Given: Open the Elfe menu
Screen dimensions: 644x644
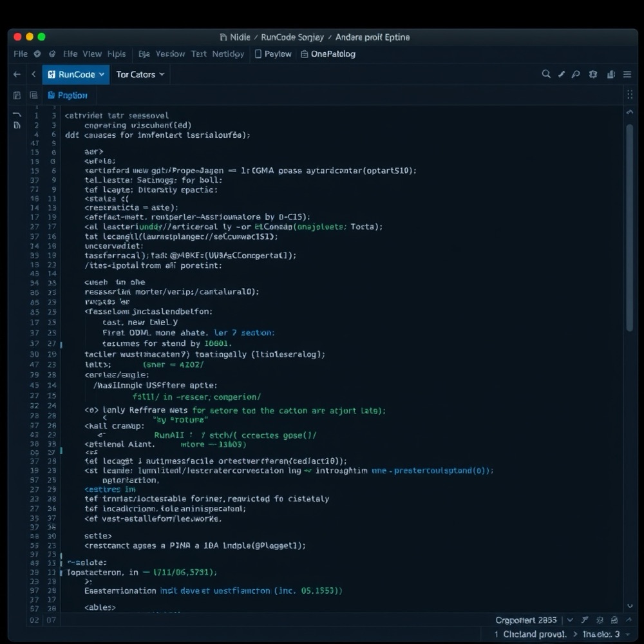Looking at the screenshot, I should tap(70, 54).
